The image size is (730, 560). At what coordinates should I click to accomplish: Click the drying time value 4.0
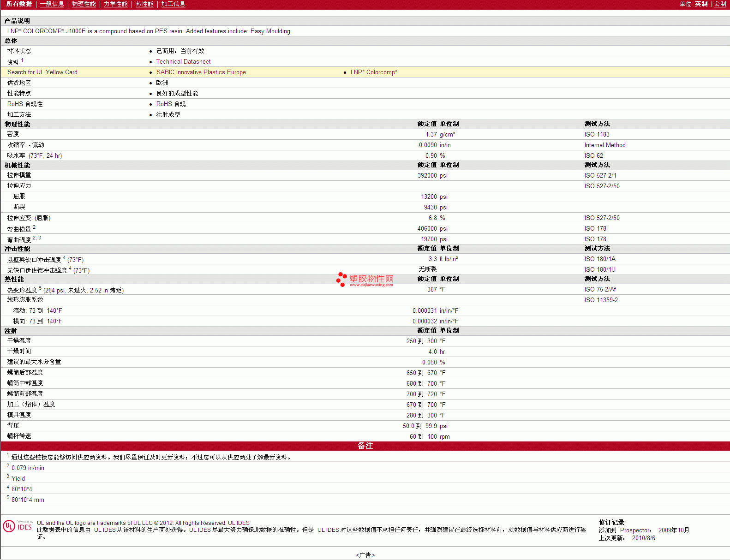pyautogui.click(x=432, y=351)
